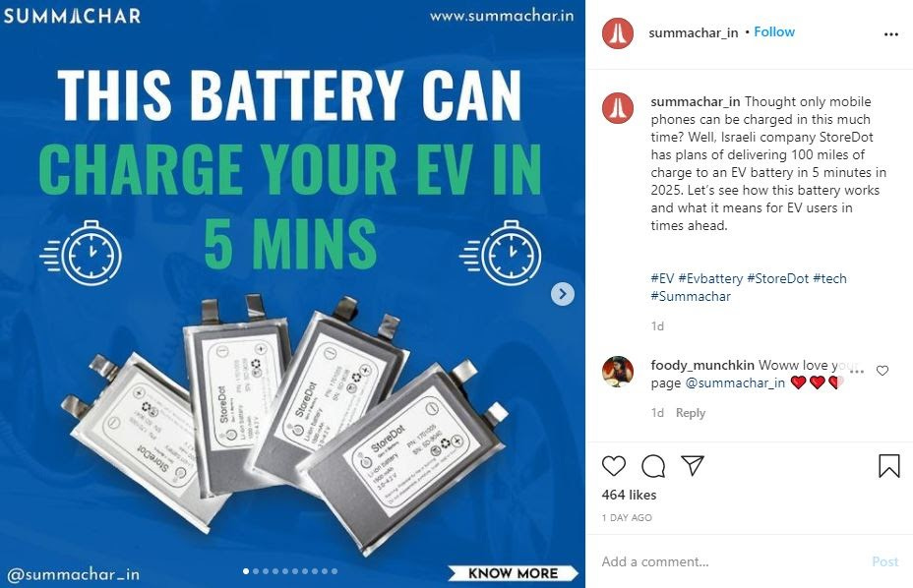The height and width of the screenshot is (588, 913).
Task: Open the #Summachar hashtag
Action: point(691,296)
